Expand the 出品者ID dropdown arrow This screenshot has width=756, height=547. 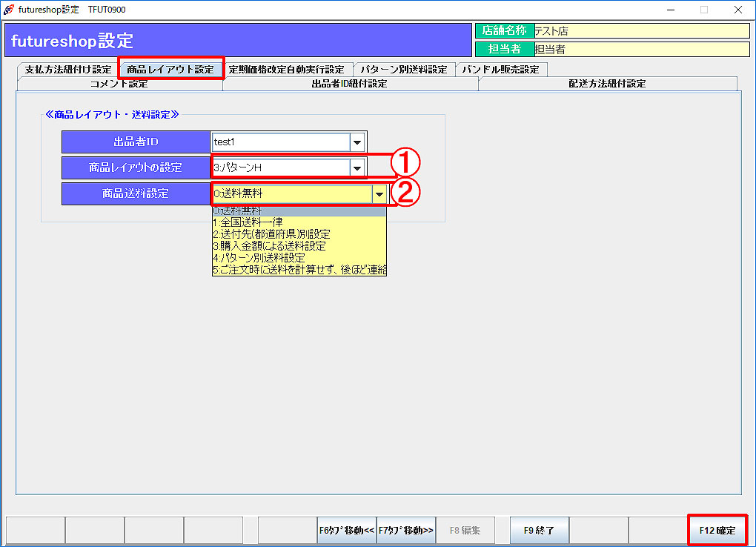pyautogui.click(x=357, y=142)
